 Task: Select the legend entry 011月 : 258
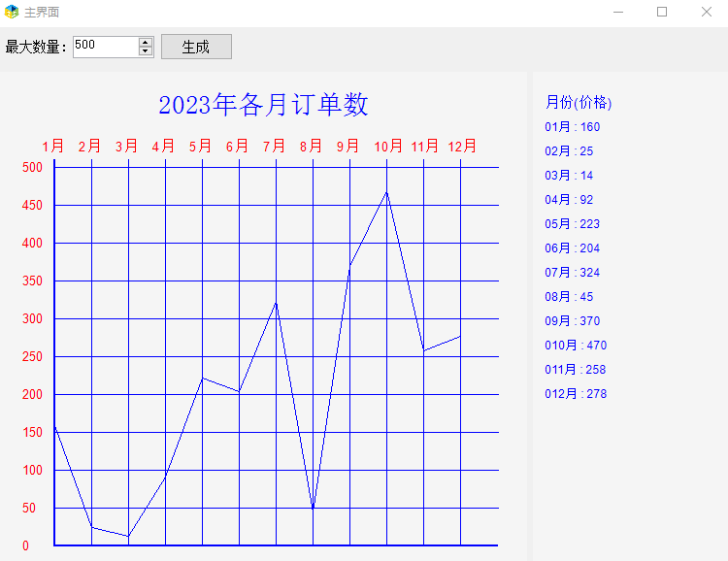pyautogui.click(x=576, y=369)
